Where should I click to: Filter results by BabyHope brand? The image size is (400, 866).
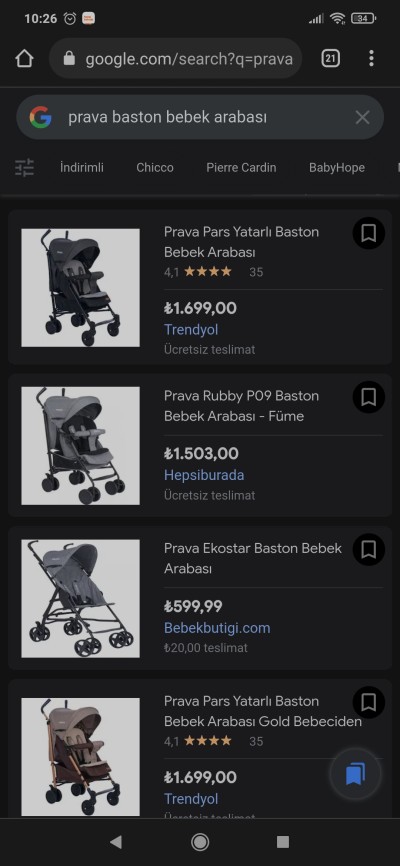click(337, 167)
